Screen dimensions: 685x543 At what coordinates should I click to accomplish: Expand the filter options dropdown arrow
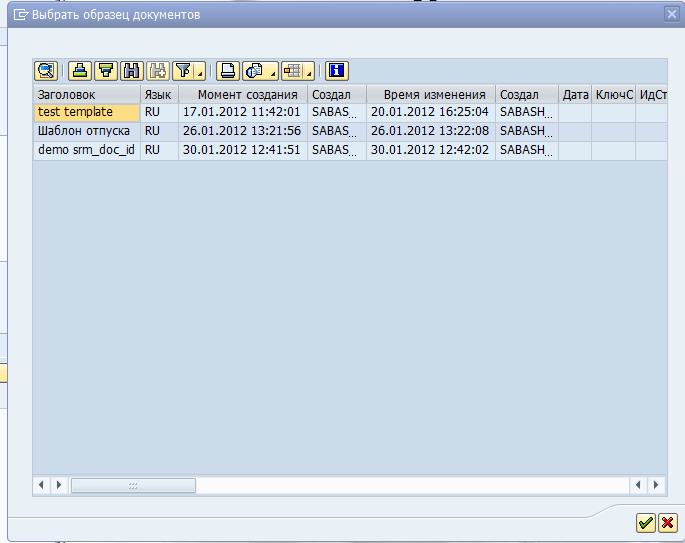coord(200,73)
